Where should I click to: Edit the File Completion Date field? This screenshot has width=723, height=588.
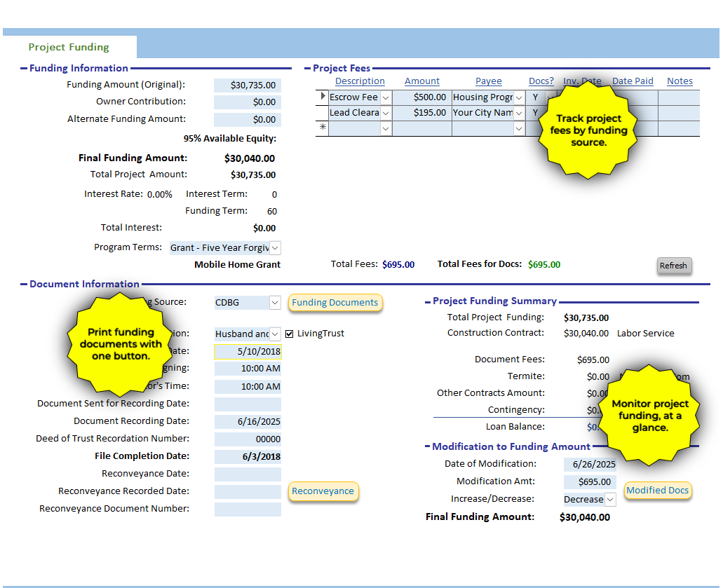click(x=248, y=457)
